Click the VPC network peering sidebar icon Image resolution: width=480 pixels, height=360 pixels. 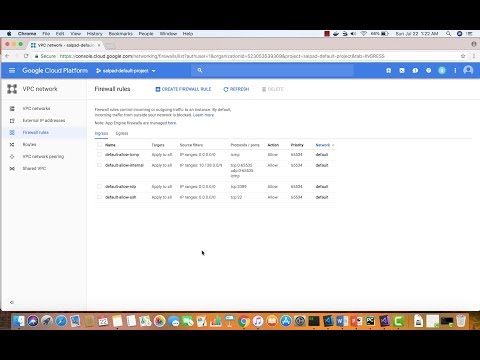pos(12,157)
